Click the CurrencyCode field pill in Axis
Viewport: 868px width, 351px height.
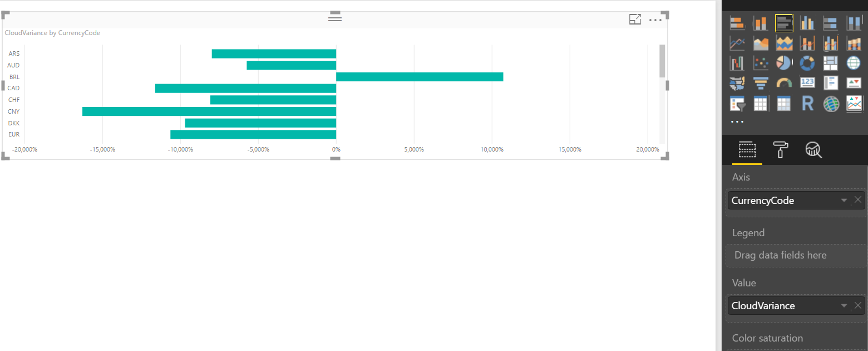click(796, 200)
